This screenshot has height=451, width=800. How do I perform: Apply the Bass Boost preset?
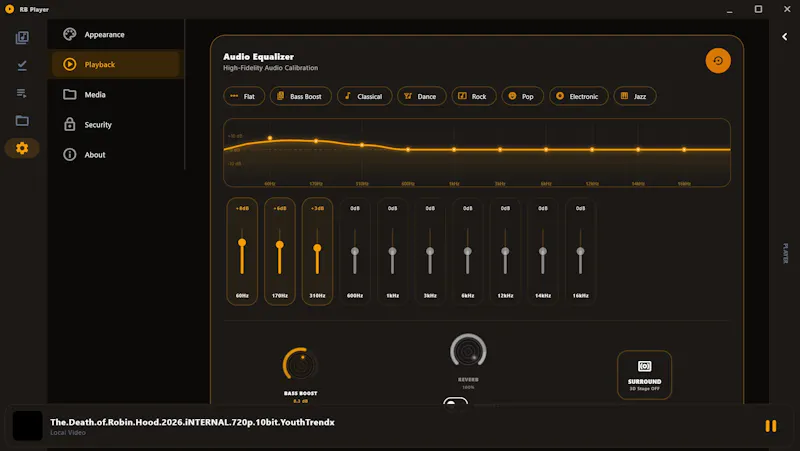tap(301, 96)
